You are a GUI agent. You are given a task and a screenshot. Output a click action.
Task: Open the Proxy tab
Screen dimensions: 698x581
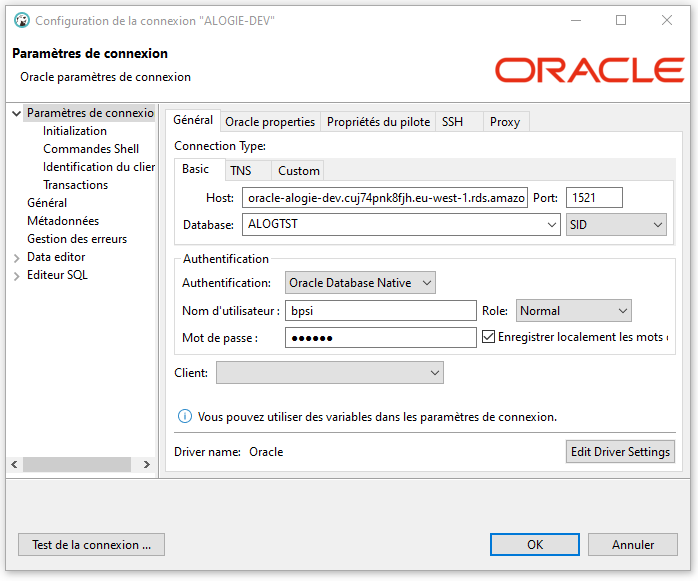click(505, 122)
